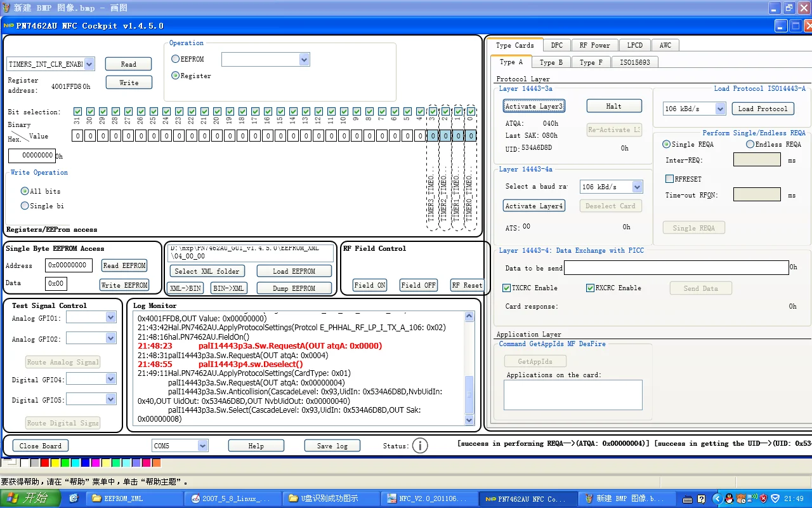The image size is (812, 508).
Task: Click the Paint app icon in outer title bar
Action: tap(6, 8)
